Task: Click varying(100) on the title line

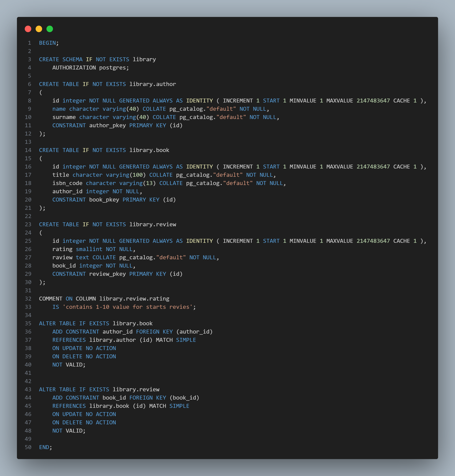Action: pyautogui.click(x=126, y=175)
